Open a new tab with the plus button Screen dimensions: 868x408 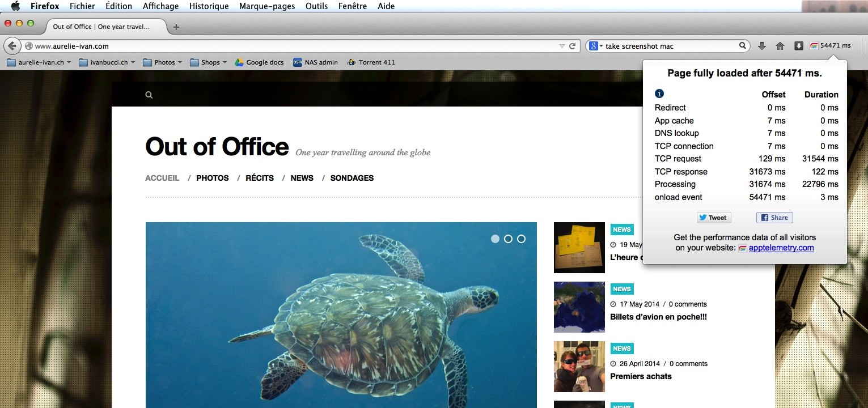[176, 27]
